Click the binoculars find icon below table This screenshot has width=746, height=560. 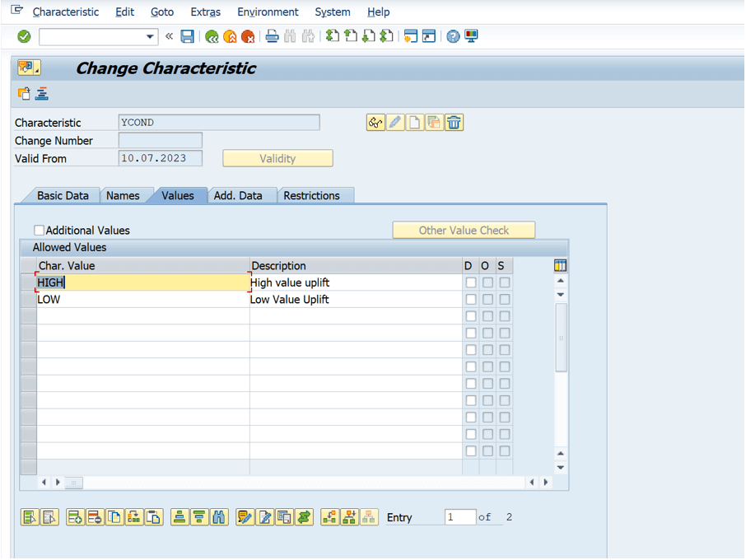[x=219, y=517]
